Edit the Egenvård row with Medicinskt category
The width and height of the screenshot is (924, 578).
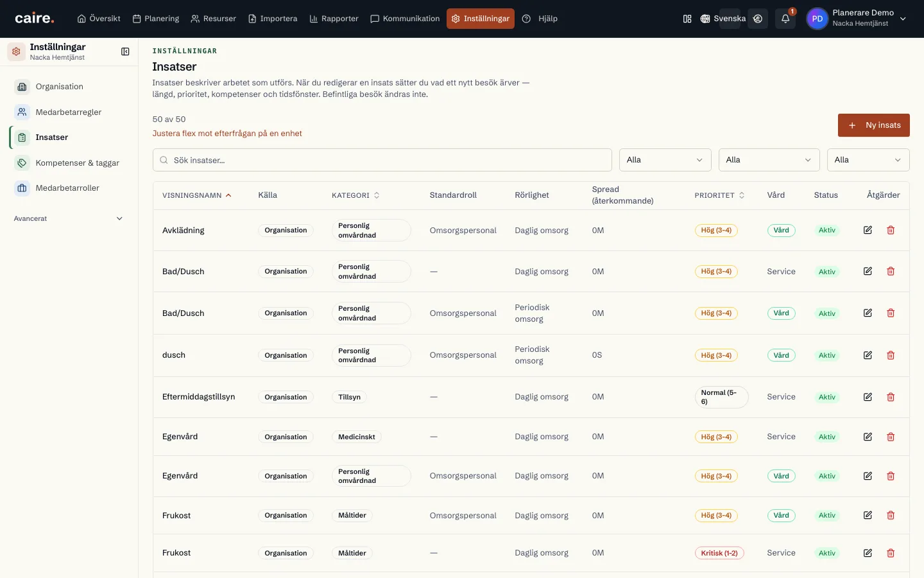(x=868, y=437)
